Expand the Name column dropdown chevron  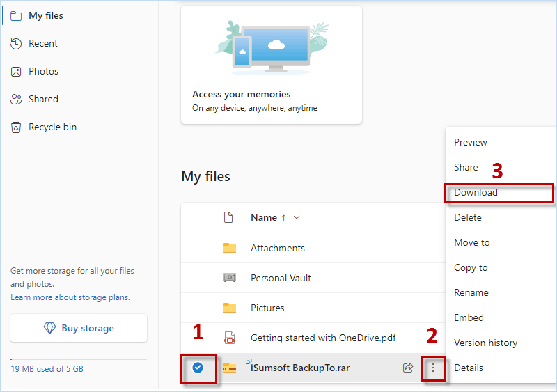pyautogui.click(x=297, y=217)
